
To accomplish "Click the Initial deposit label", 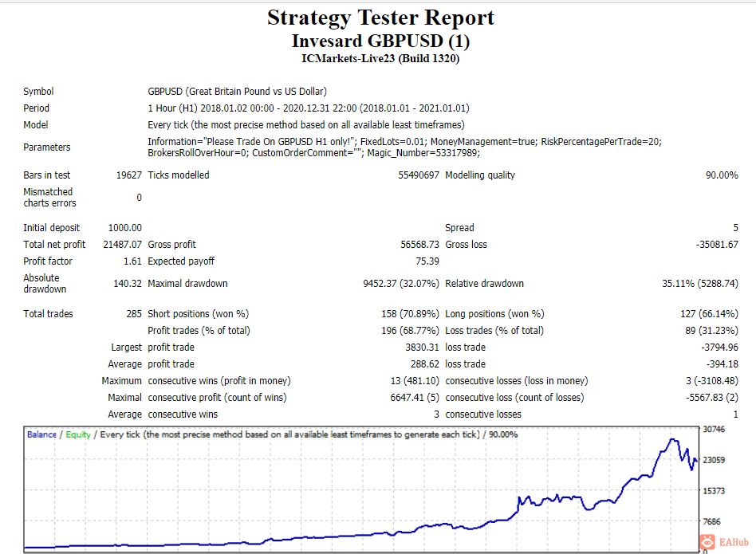I will click(x=52, y=228).
